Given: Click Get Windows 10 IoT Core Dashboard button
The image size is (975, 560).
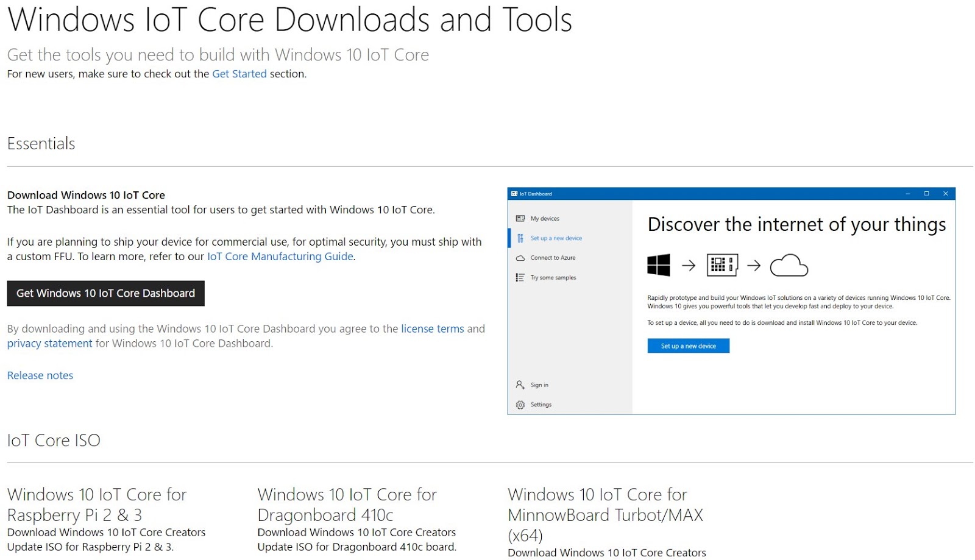Looking at the screenshot, I should [105, 293].
